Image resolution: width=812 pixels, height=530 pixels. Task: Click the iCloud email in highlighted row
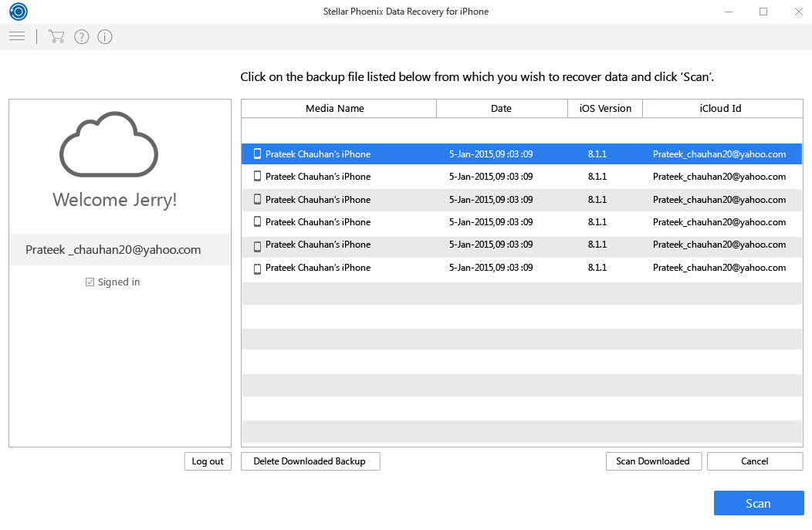(719, 154)
